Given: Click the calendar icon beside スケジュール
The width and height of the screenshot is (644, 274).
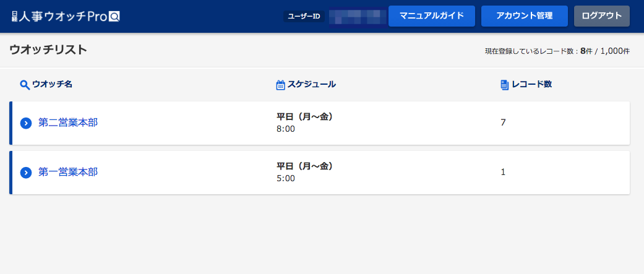Looking at the screenshot, I should coord(280,85).
